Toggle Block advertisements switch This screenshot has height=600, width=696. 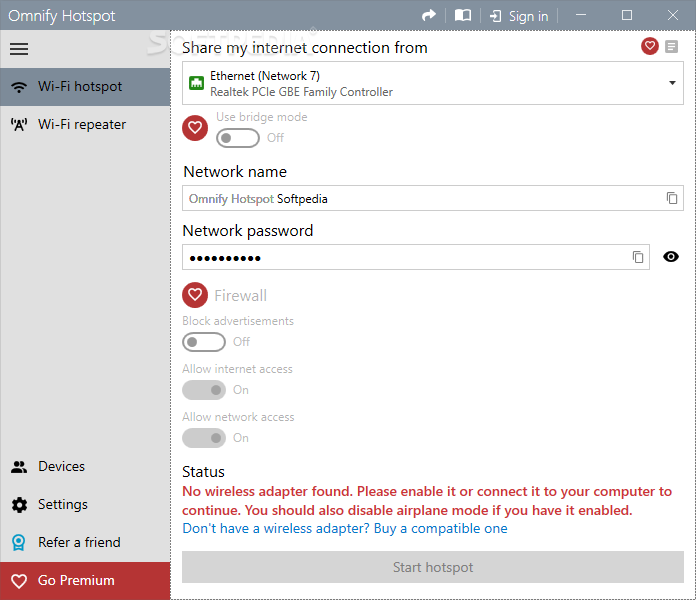pyautogui.click(x=204, y=342)
